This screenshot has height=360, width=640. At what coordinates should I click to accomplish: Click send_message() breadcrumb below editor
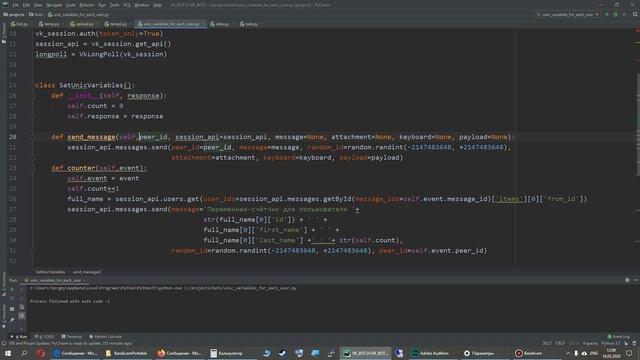coord(87,272)
